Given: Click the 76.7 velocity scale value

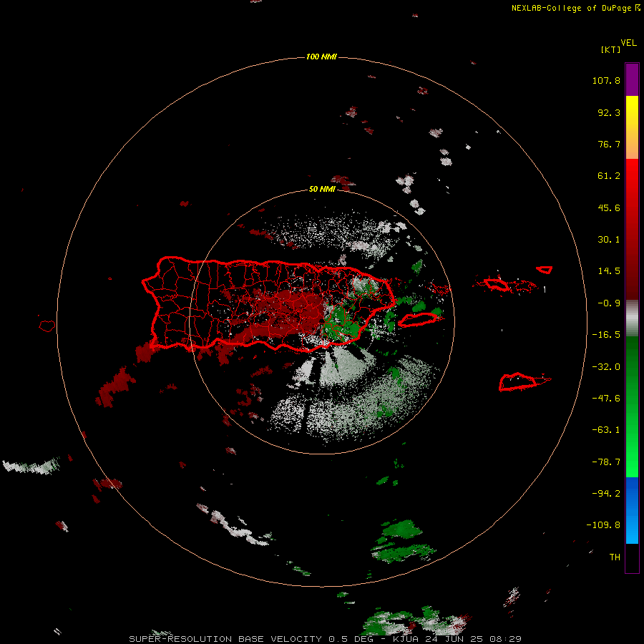Looking at the screenshot, I should pos(609,144).
